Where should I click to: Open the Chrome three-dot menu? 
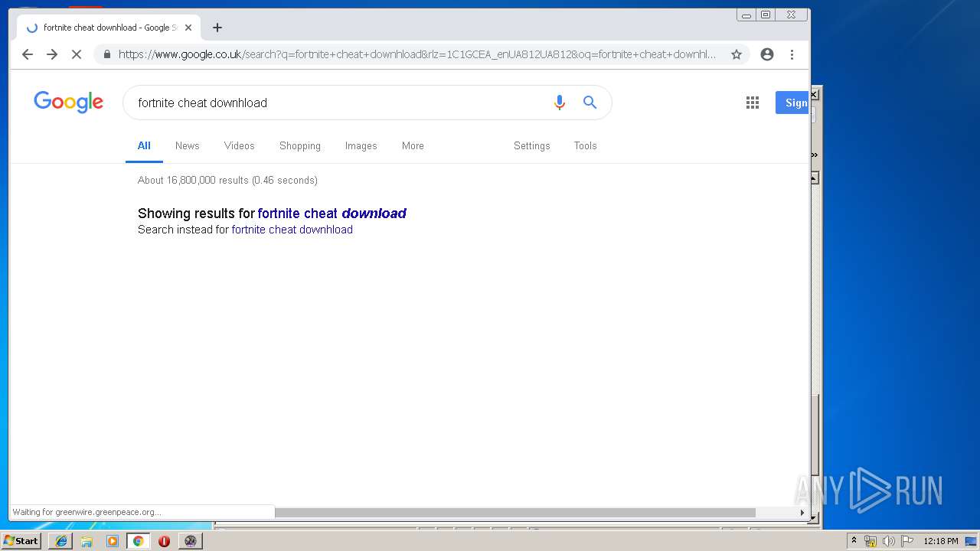(x=792, y=54)
